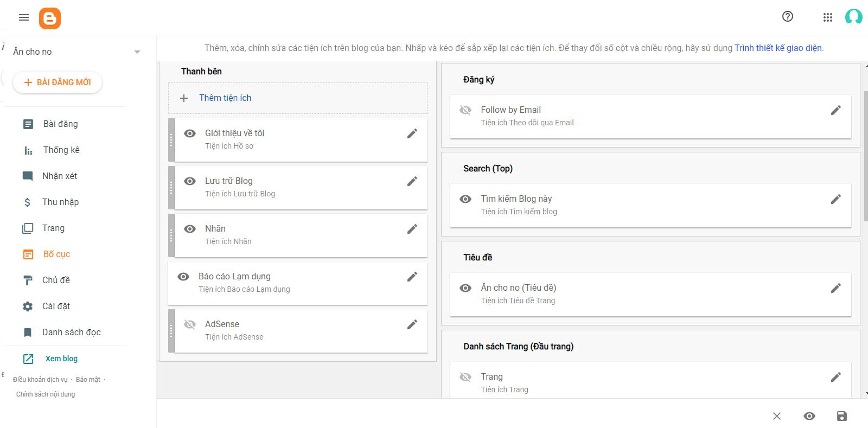Toggle visibility of Giới thiệu về tôi gadget
Viewport: 868px width, 428px height.
190,133
